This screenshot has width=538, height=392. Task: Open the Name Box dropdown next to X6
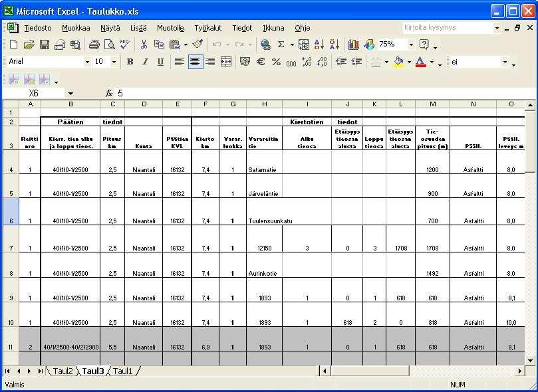click(x=70, y=94)
